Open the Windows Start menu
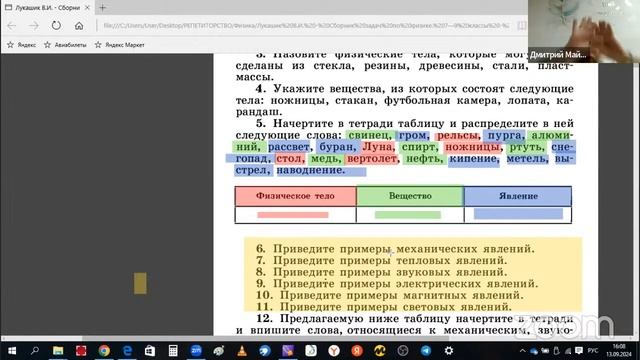Viewport: 640px width, 360px height. (11, 351)
